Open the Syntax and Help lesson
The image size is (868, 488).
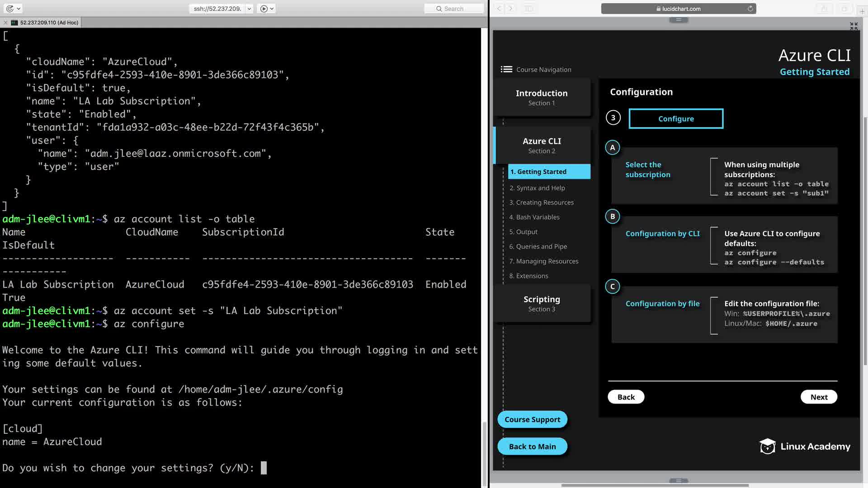point(537,188)
